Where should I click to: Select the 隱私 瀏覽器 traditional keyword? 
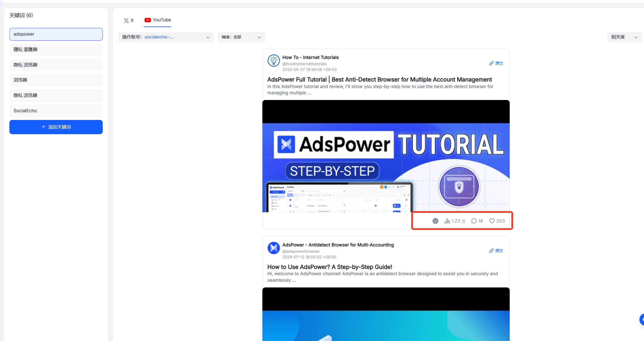[56, 50]
